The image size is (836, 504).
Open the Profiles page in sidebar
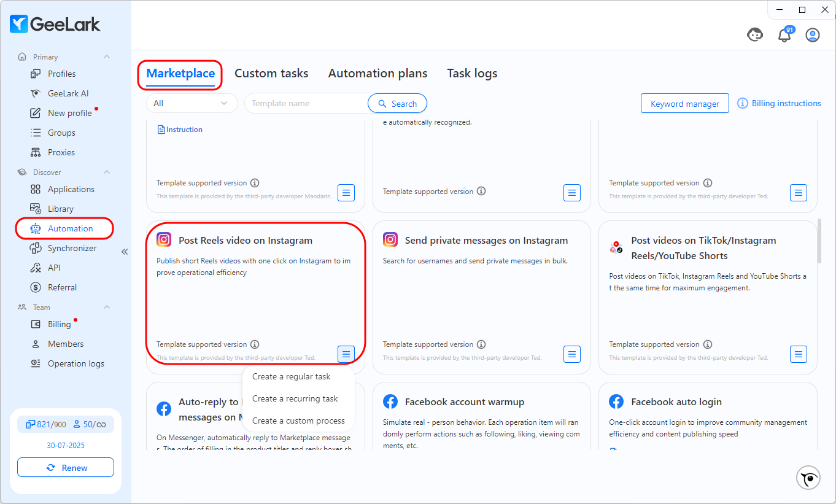(x=61, y=74)
